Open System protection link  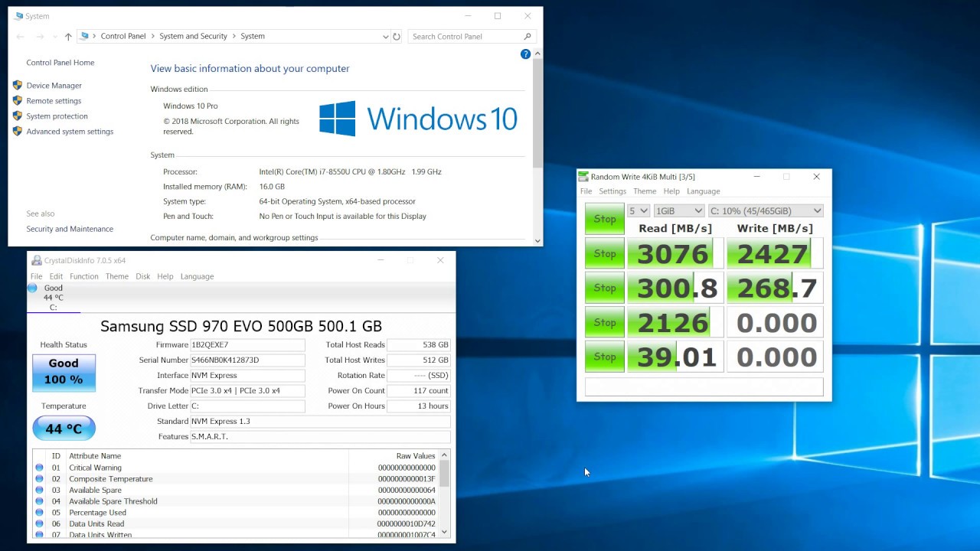(57, 116)
